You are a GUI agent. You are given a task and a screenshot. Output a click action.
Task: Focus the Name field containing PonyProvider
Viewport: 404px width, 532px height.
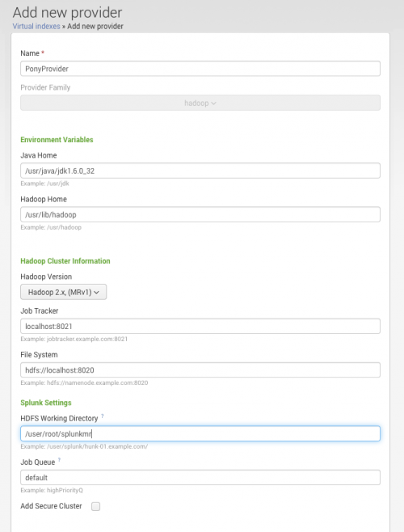click(x=200, y=69)
